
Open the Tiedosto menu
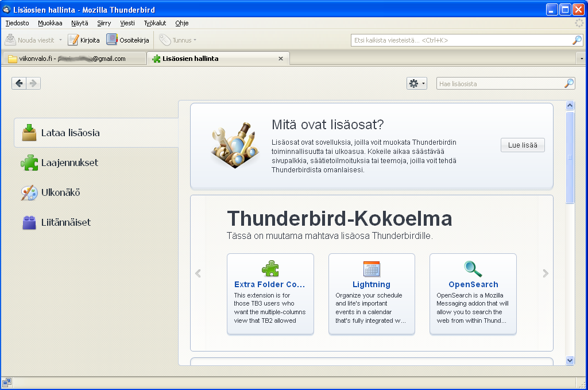coord(17,23)
